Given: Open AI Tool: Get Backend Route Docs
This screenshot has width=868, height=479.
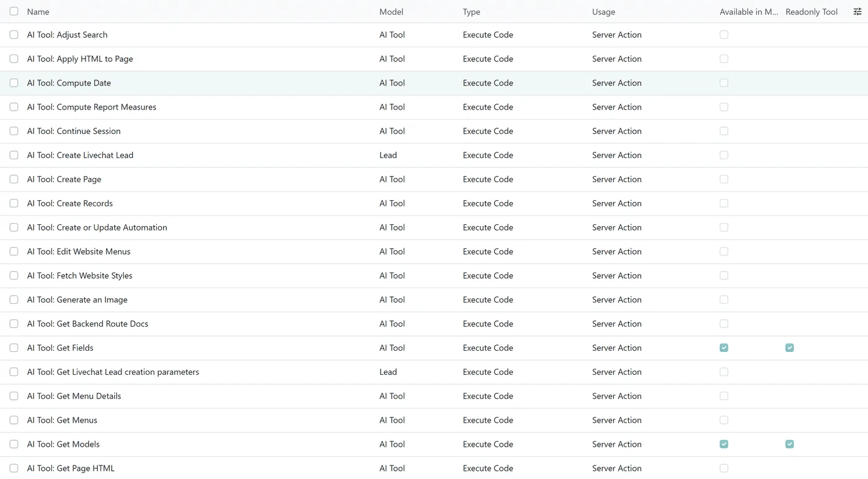Looking at the screenshot, I should [87, 324].
